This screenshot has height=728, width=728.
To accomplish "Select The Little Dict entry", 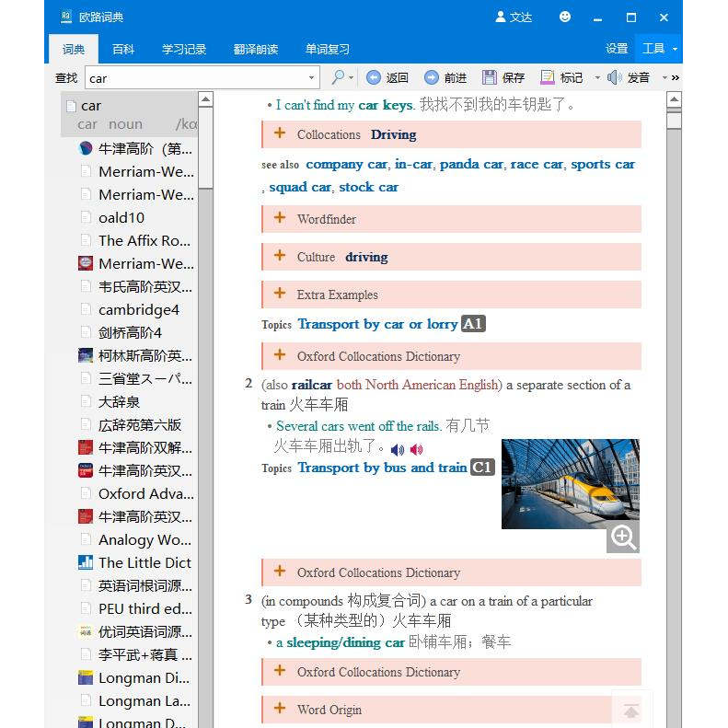I will [135, 563].
